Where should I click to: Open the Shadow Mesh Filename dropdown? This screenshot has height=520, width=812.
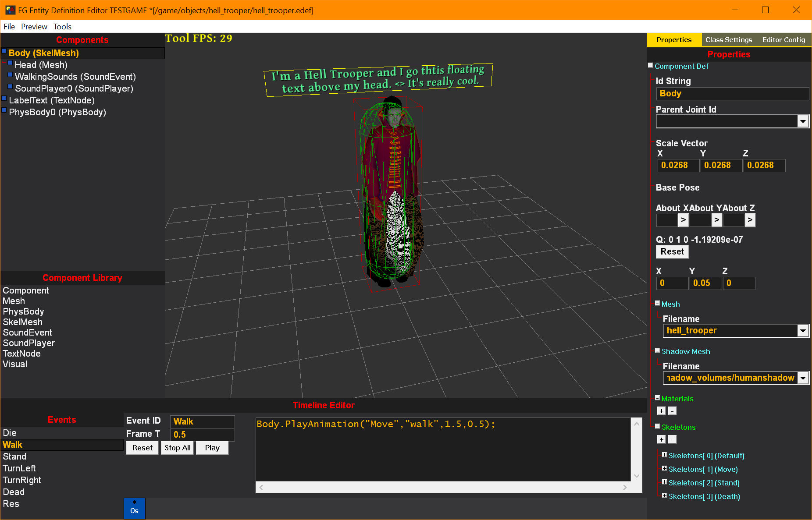[x=802, y=378]
